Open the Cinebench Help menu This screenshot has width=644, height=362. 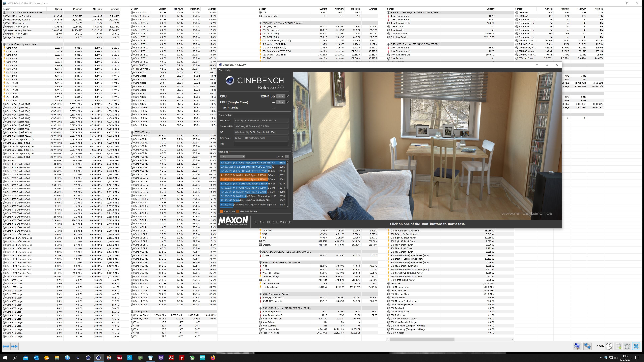pos(228,70)
